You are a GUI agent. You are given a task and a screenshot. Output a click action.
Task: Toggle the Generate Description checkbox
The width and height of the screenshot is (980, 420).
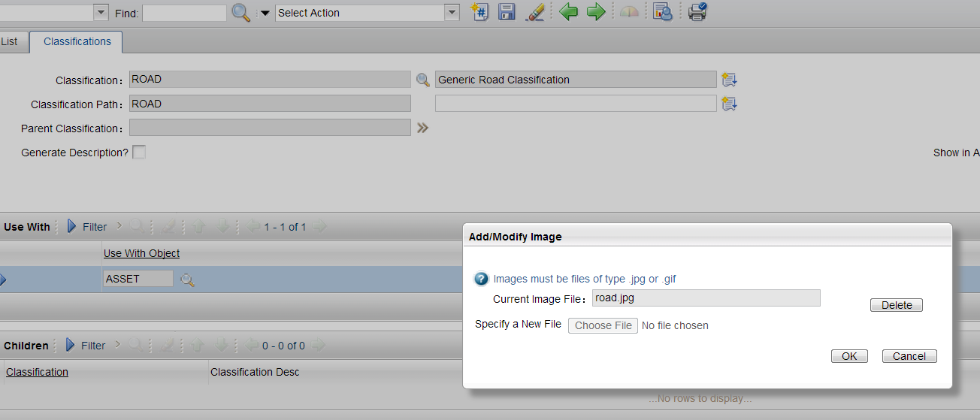pyautogui.click(x=139, y=153)
